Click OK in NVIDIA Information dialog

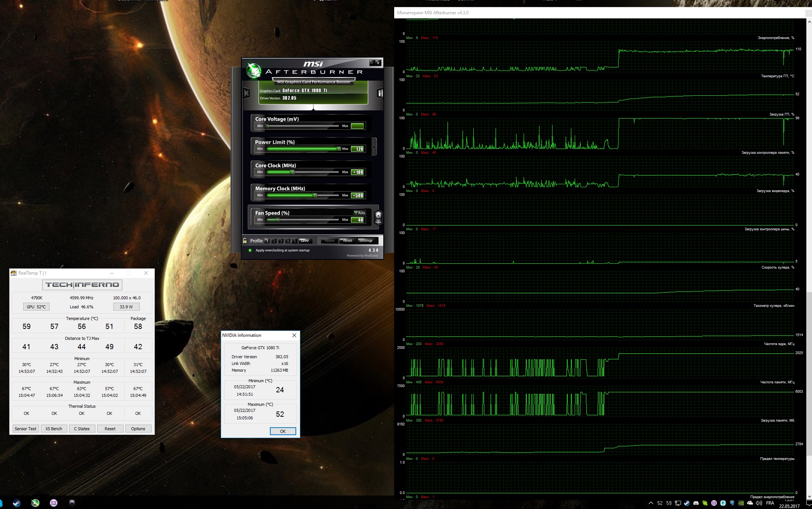pyautogui.click(x=283, y=431)
